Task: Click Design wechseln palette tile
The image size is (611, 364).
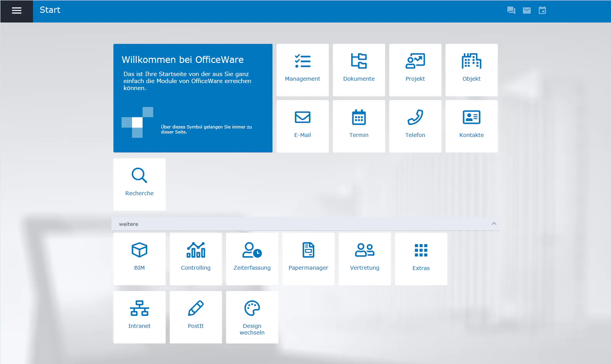Action: pos(252,317)
